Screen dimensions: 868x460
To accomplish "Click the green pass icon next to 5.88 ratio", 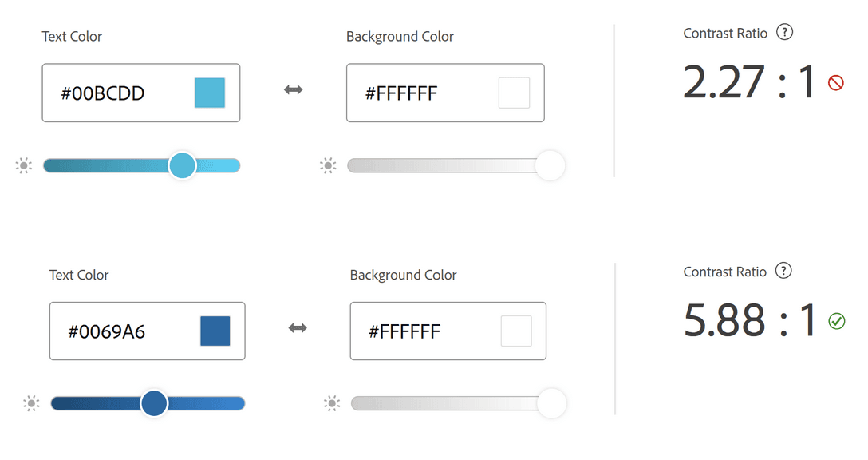I will click(x=837, y=322).
